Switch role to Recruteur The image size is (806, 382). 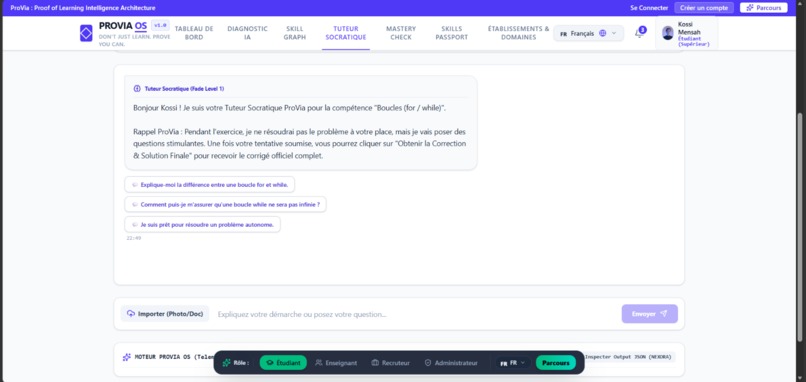pyautogui.click(x=391, y=363)
